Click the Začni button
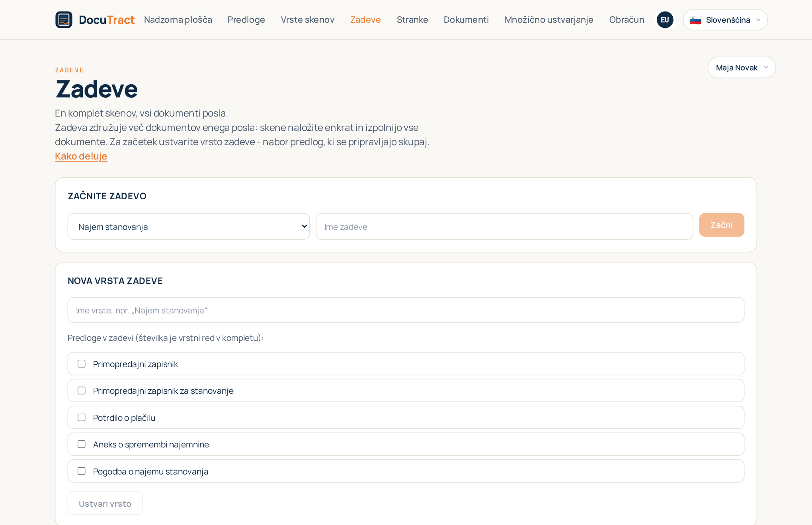 (x=721, y=225)
